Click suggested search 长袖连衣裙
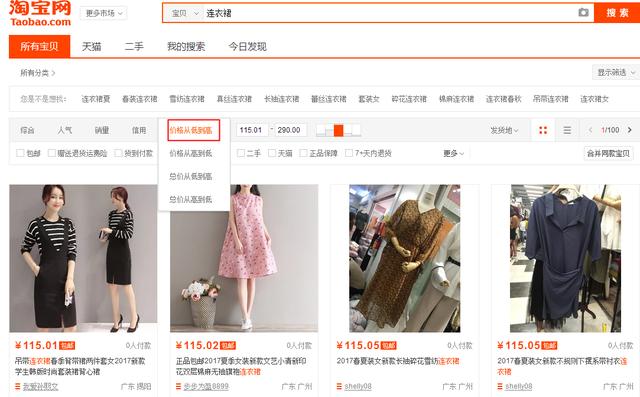The image size is (640, 397). 282,99
